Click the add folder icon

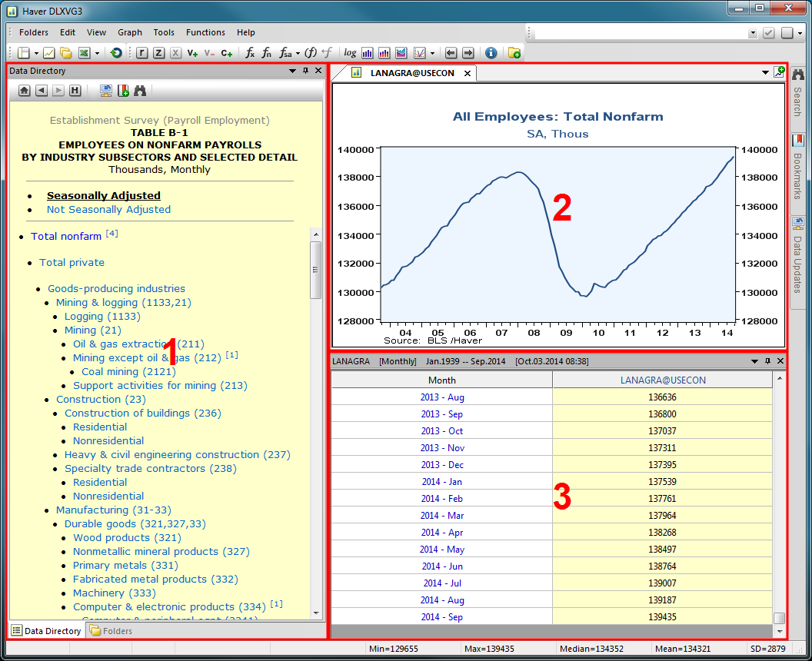(514, 53)
